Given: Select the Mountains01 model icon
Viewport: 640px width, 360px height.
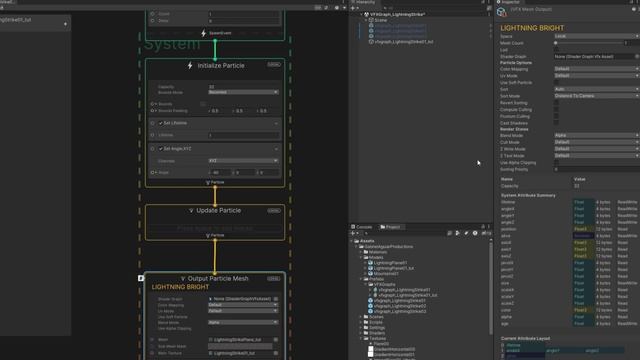Looking at the screenshot, I should tap(371, 274).
